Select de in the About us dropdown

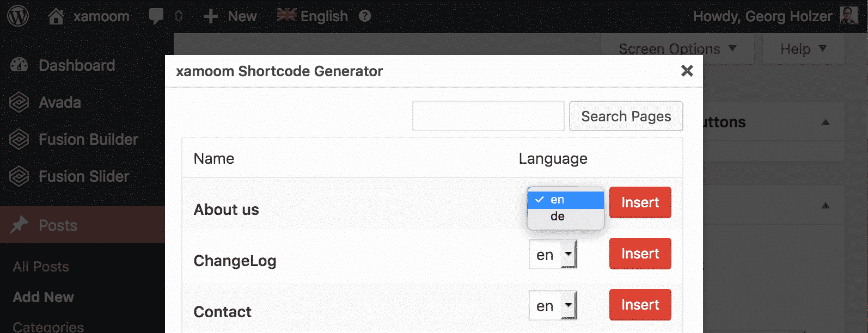click(566, 217)
